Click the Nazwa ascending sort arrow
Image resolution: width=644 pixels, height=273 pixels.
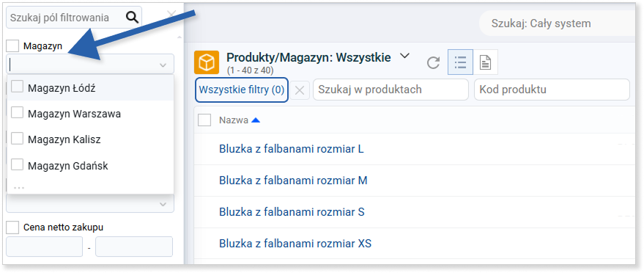click(x=256, y=120)
